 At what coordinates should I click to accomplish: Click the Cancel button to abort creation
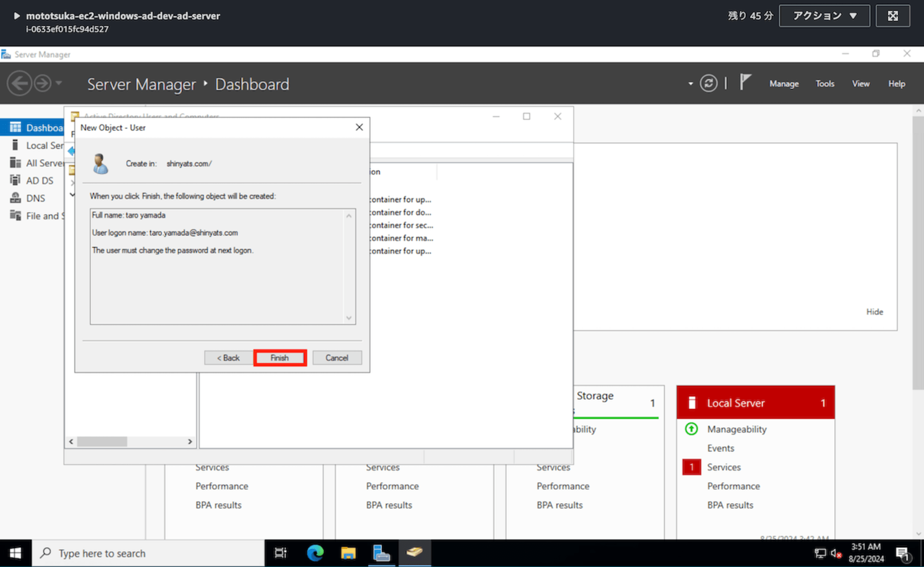point(336,357)
